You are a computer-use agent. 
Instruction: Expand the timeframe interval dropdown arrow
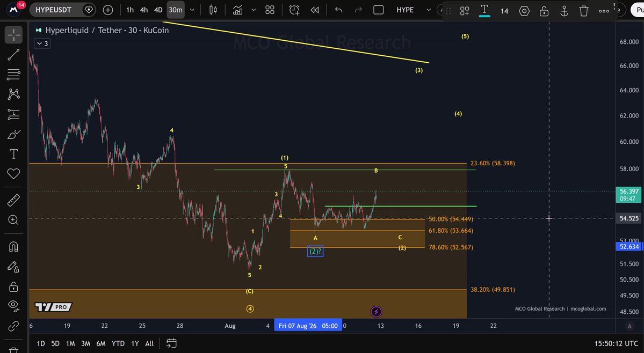192,10
